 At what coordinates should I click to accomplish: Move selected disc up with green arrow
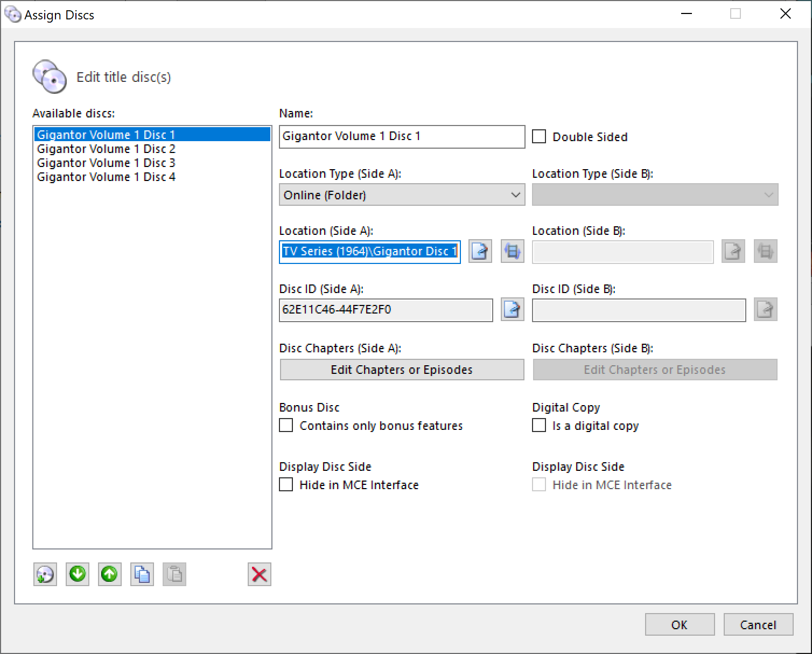(x=110, y=574)
